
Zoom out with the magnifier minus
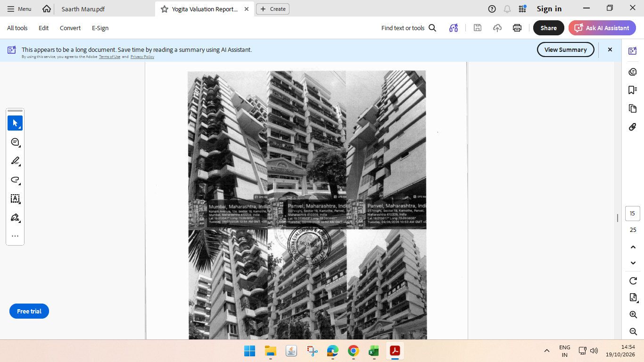tap(633, 331)
